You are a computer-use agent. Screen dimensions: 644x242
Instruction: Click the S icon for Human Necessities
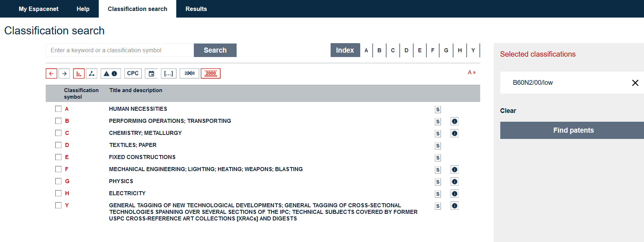(x=438, y=110)
